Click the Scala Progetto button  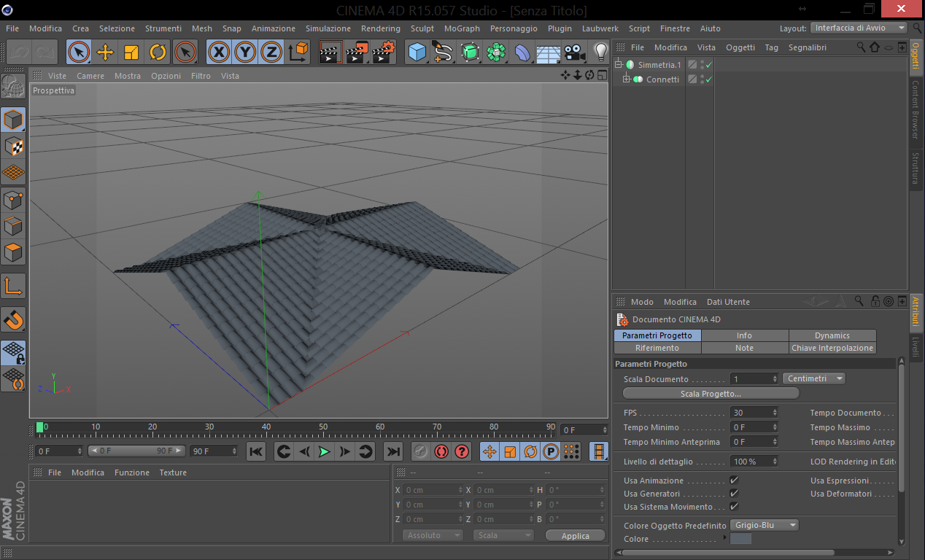pyautogui.click(x=711, y=393)
